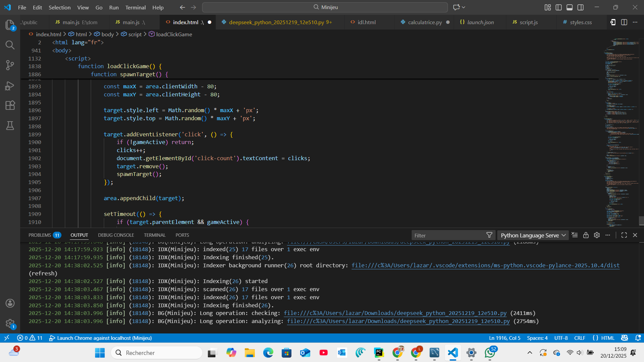The image size is (644, 362).
Task: Open the Explorer view in activity bar
Action: point(10,25)
